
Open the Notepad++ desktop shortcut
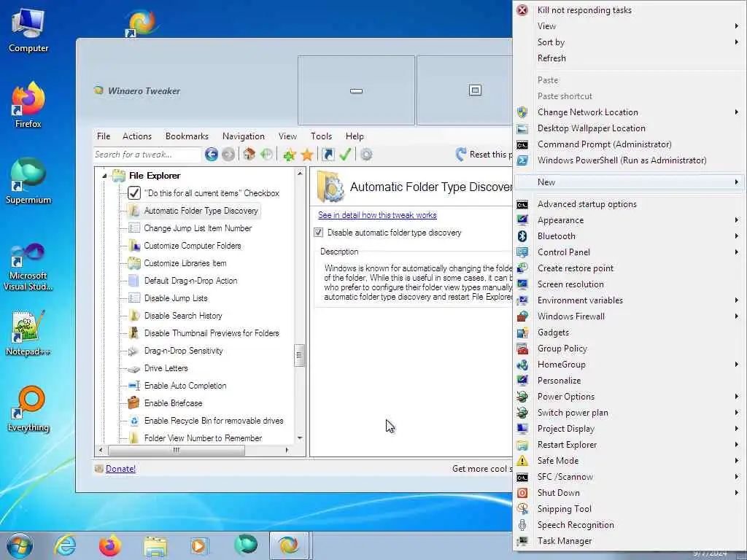tap(28, 332)
